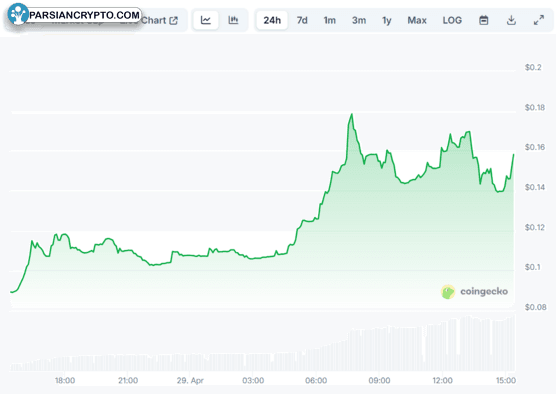The height and width of the screenshot is (394, 556).
Task: Click the 09:00 time axis label
Action: (379, 381)
